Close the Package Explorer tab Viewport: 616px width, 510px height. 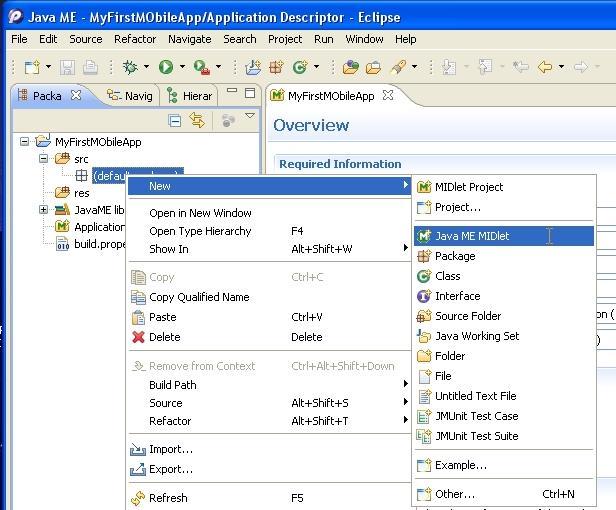pos(76,95)
